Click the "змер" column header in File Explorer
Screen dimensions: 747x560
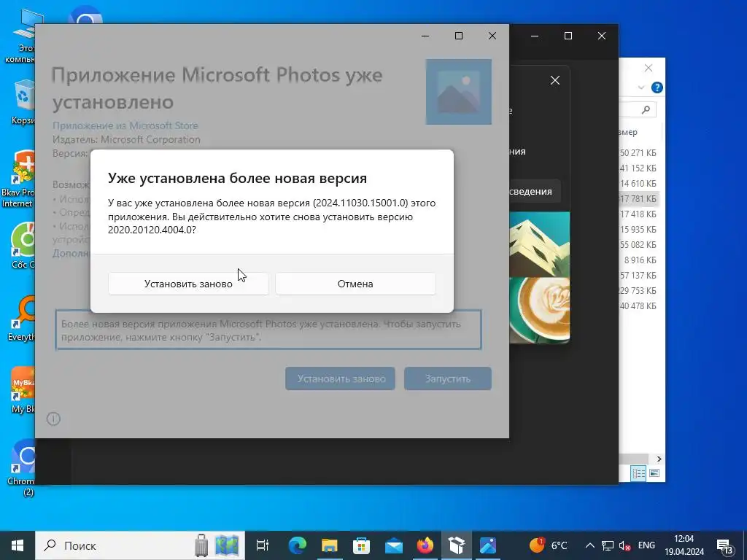[628, 132]
